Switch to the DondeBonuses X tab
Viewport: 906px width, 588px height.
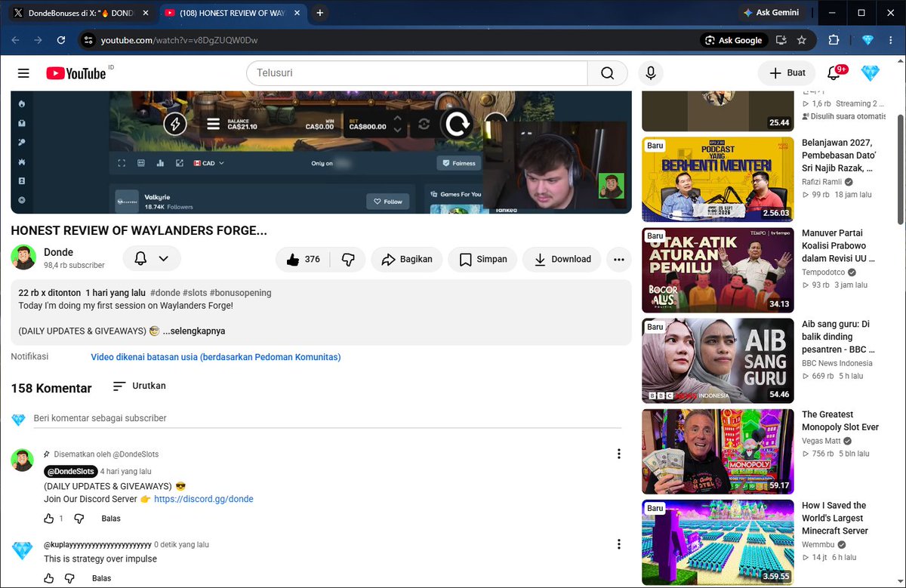point(79,13)
